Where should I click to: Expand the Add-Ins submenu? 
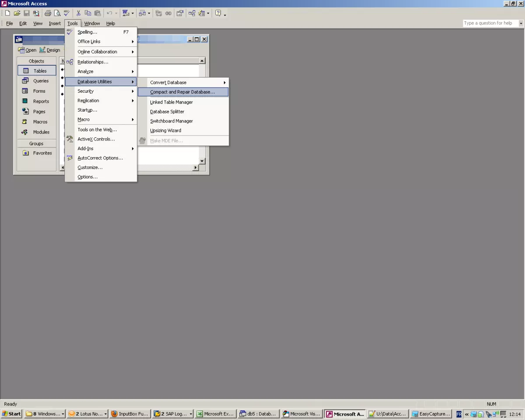coord(101,149)
